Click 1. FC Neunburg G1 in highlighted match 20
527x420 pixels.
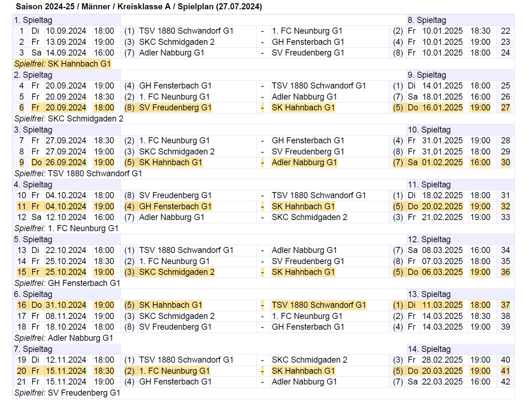(174, 371)
